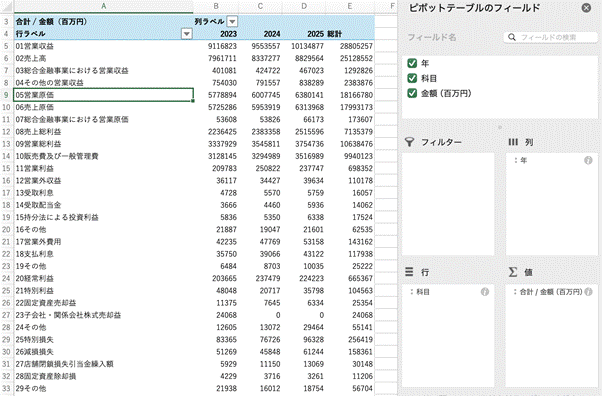The width and height of the screenshot is (602, 396).
Task: Click info icon for 科目 row field
Action: click(x=485, y=292)
